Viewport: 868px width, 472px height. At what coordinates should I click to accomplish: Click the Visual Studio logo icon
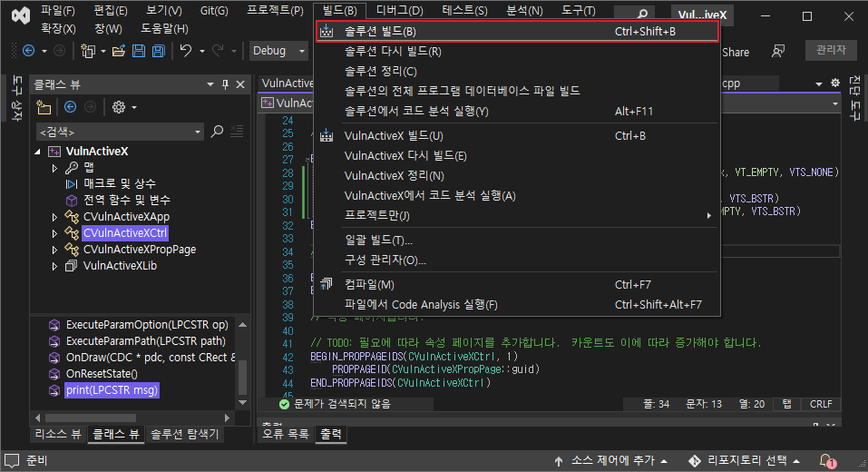21,15
